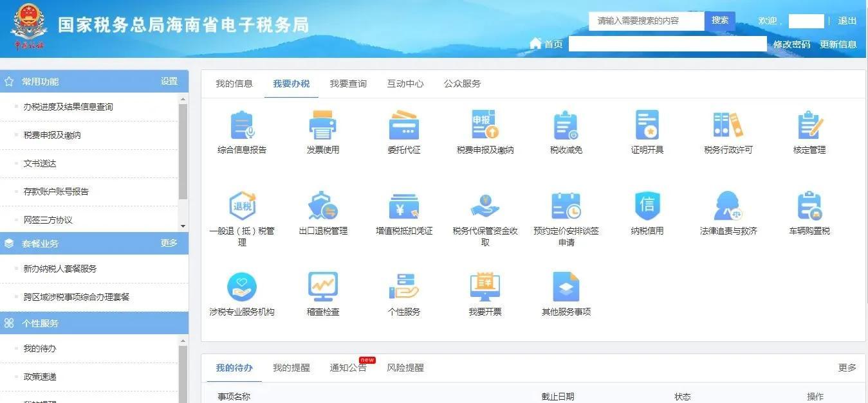Open 一般退(抵)税管理 icon
The height and width of the screenshot is (403, 868).
pyautogui.click(x=242, y=206)
